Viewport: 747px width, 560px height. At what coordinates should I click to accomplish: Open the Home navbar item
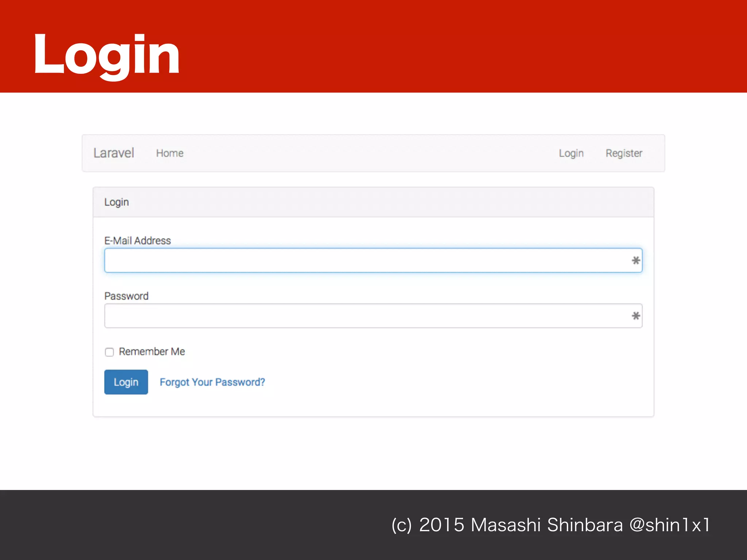(170, 153)
